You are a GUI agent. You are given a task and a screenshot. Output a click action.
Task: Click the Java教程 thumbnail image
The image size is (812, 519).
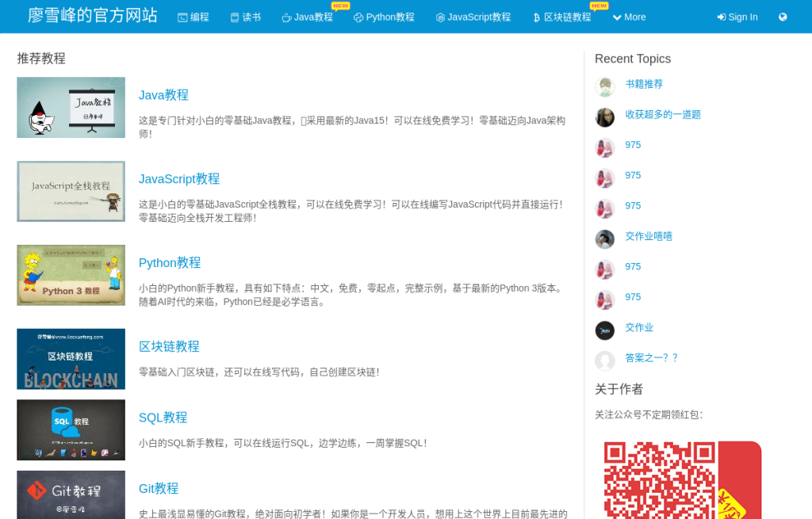click(x=71, y=108)
